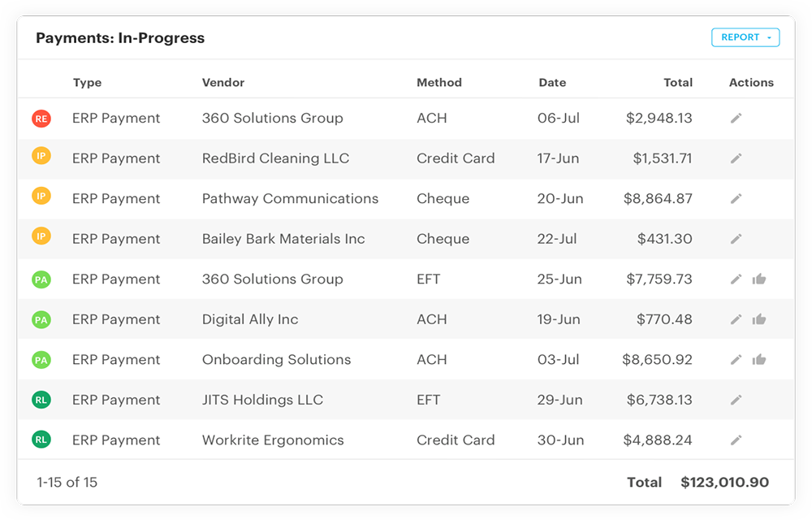812x520 pixels.
Task: Open the Report dropdown
Action: (x=745, y=37)
